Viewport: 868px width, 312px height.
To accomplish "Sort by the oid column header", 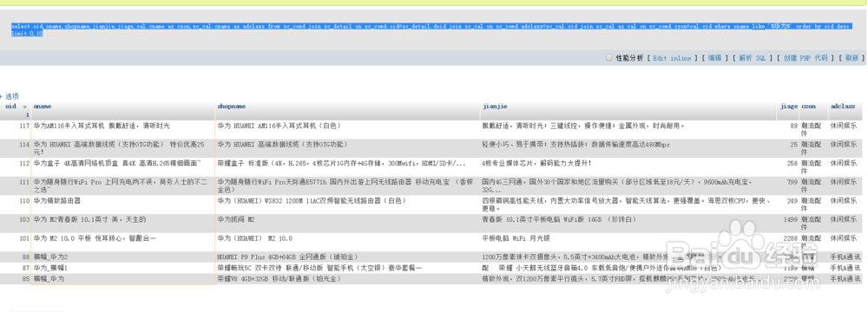I will pos(10,107).
